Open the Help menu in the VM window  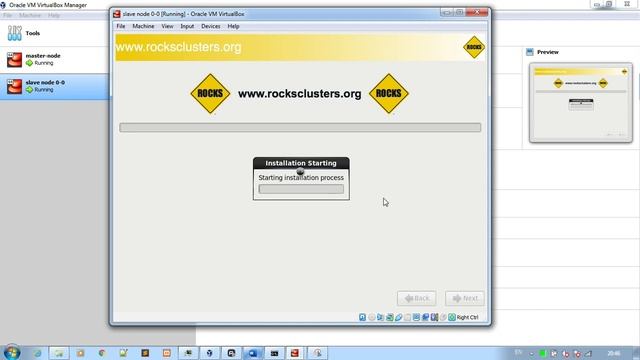233,26
